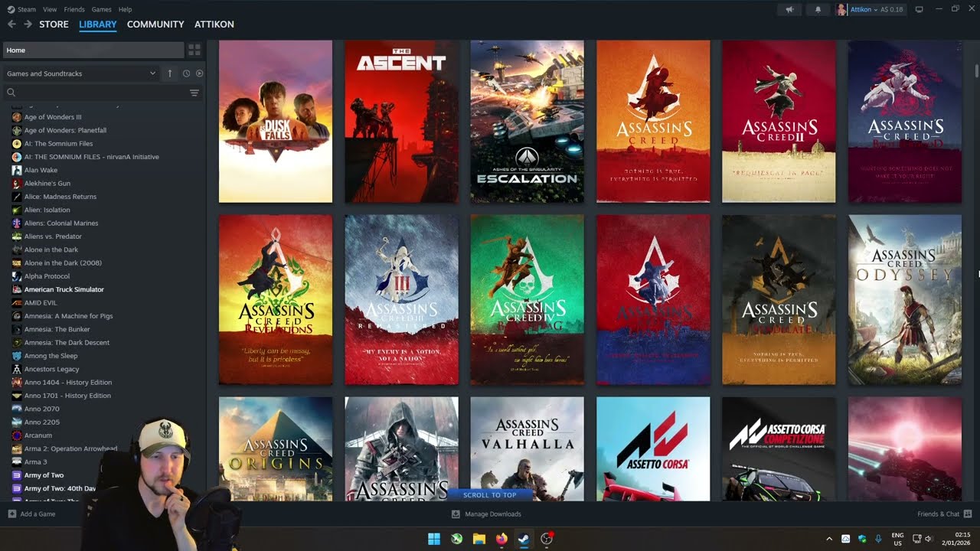Select Anno 1404 - History Edition

(67, 382)
